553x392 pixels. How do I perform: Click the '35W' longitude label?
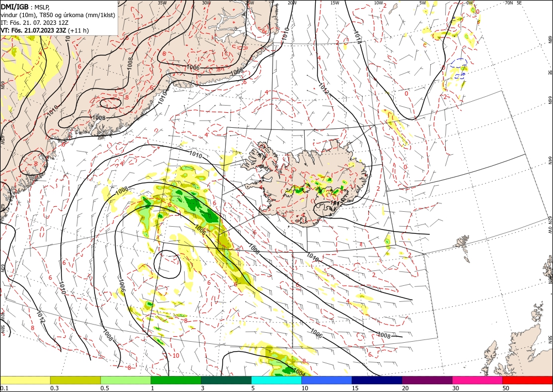162,3
